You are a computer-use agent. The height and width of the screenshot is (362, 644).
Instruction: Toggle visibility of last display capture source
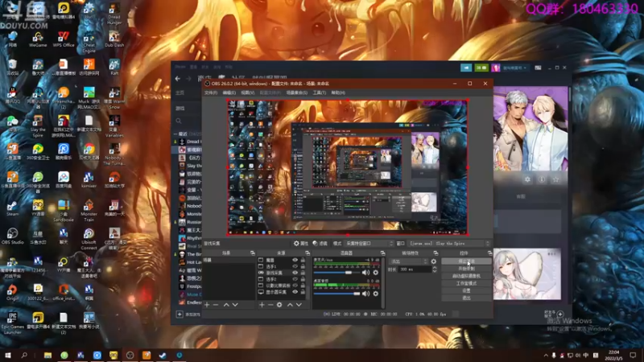295,292
